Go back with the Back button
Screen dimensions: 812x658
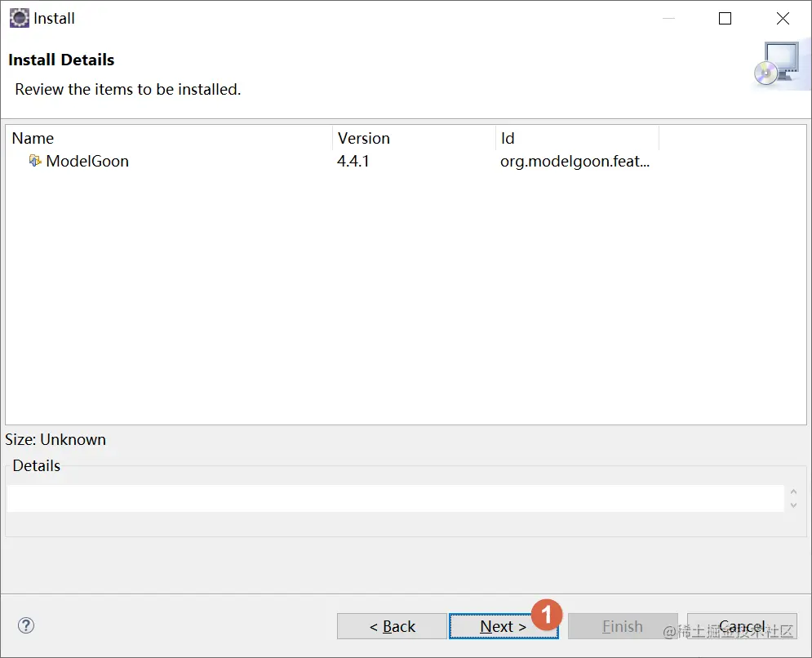tap(392, 626)
